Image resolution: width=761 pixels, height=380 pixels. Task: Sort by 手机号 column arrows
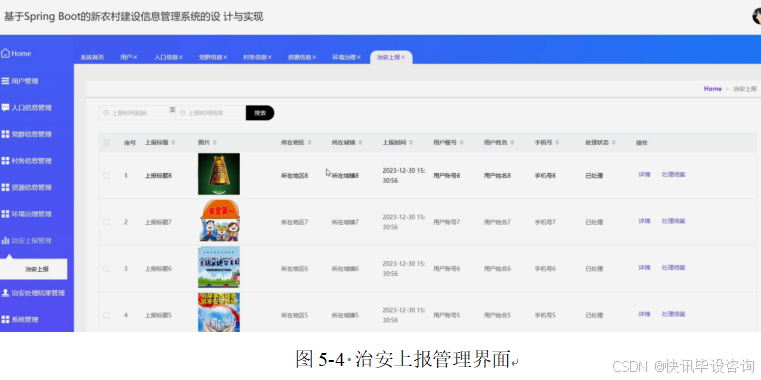[557, 143]
